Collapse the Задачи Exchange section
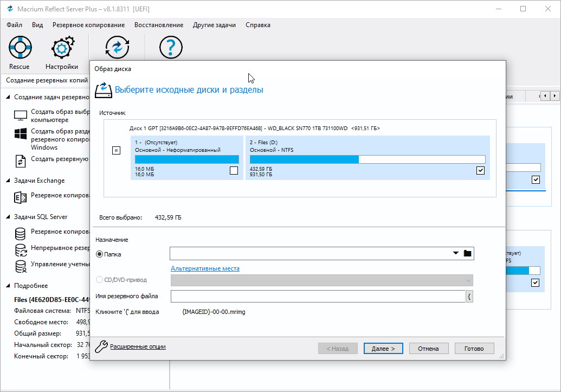 tap(8, 181)
